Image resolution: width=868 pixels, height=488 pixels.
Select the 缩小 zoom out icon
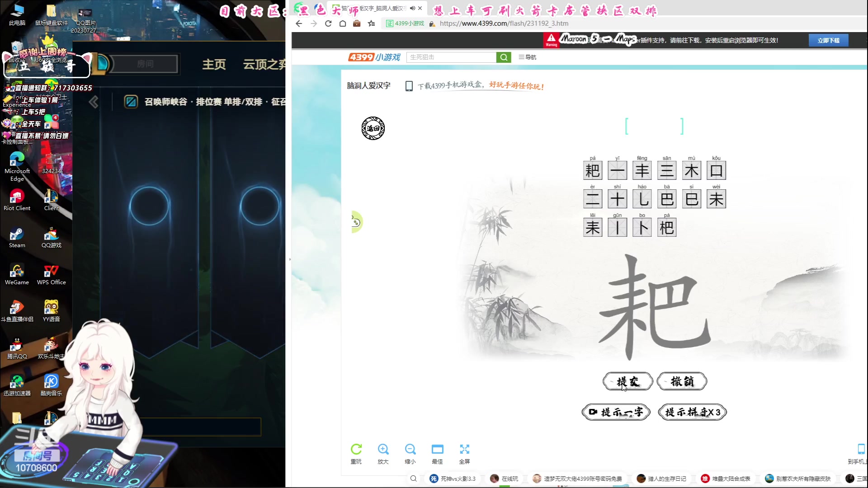(410, 449)
